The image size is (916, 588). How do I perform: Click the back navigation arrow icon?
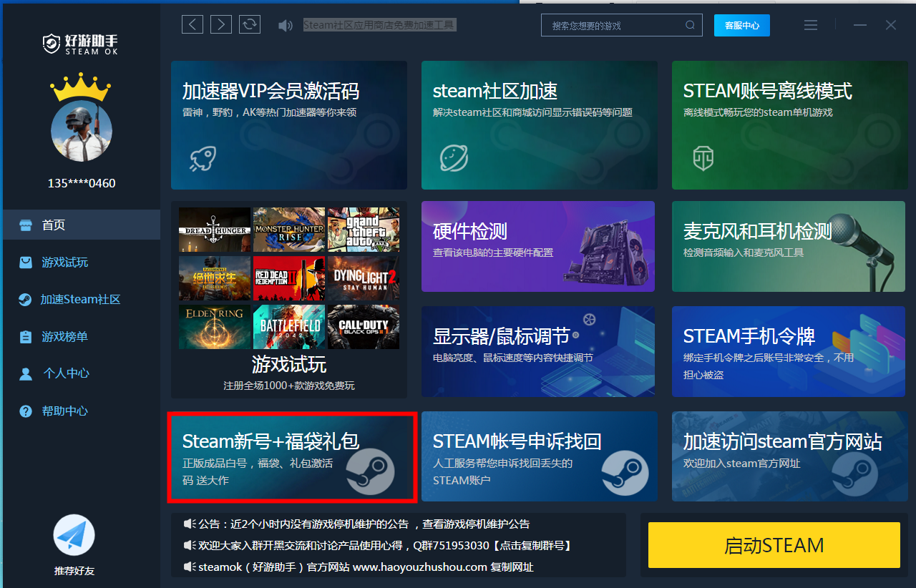point(192,25)
